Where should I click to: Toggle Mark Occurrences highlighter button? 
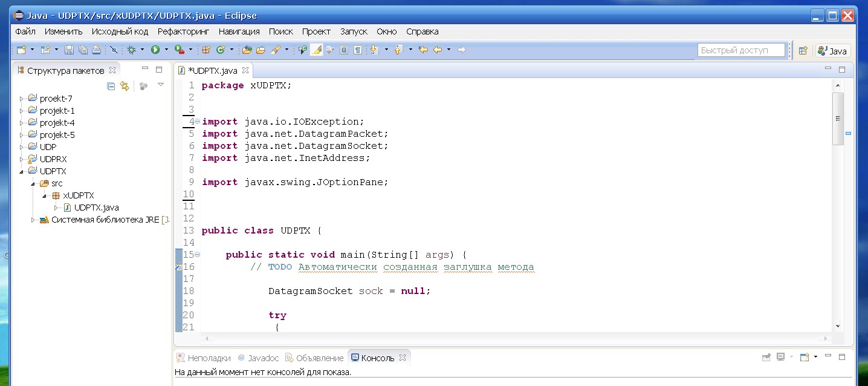click(x=316, y=50)
